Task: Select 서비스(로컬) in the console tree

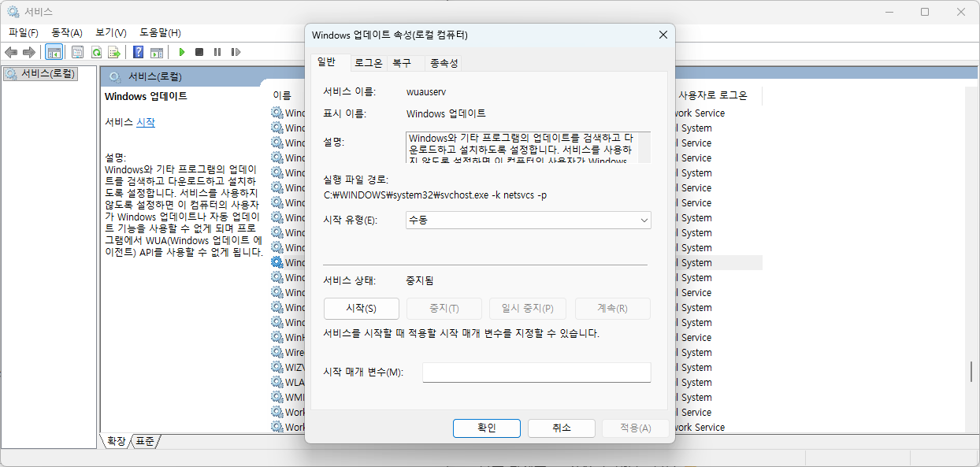Action: tap(41, 73)
